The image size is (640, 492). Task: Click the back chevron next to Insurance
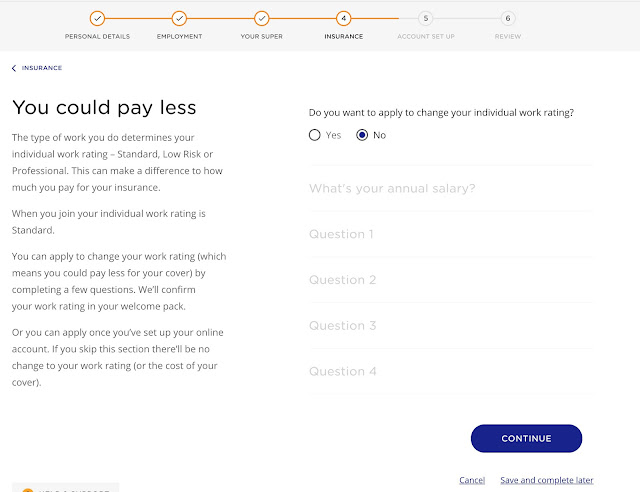point(14,68)
